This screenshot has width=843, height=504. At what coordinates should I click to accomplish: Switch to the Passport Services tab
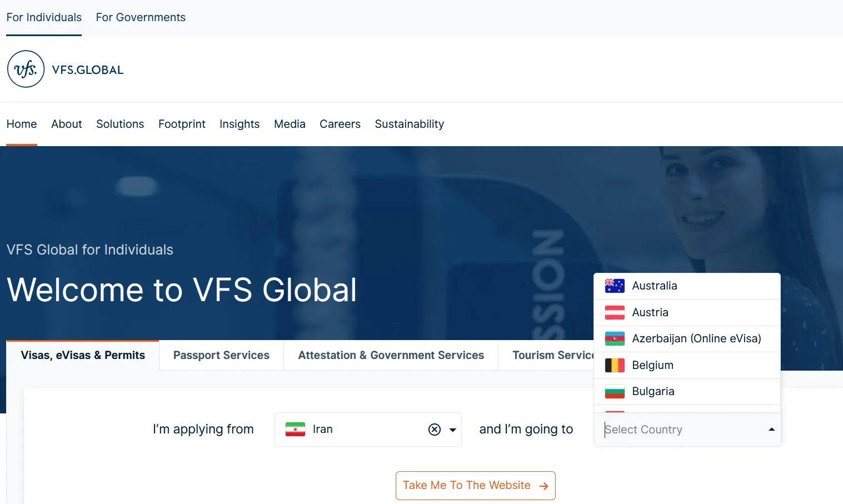(x=221, y=355)
